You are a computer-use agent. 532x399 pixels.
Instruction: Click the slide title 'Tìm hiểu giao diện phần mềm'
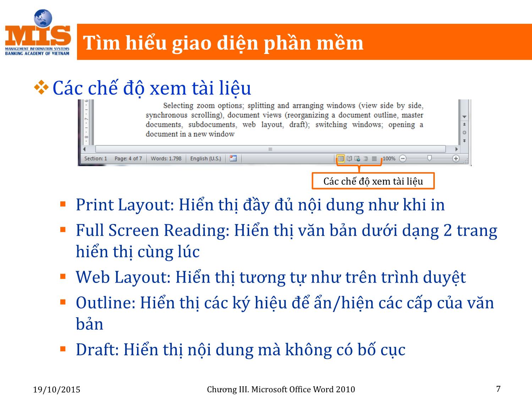pyautogui.click(x=224, y=43)
